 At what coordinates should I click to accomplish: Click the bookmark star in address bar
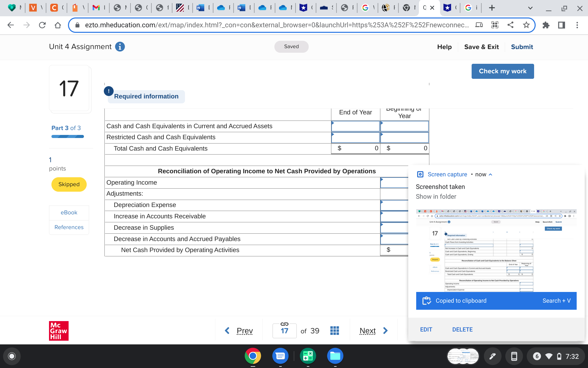[x=526, y=25]
